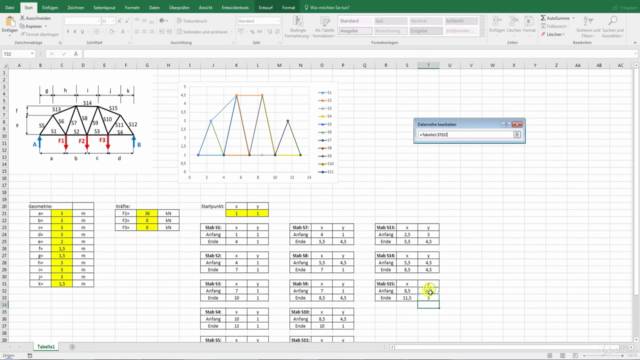Open the font size dropdown
Image resolution: width=640 pixels, height=360 pixels.
pyautogui.click(x=113, y=21)
